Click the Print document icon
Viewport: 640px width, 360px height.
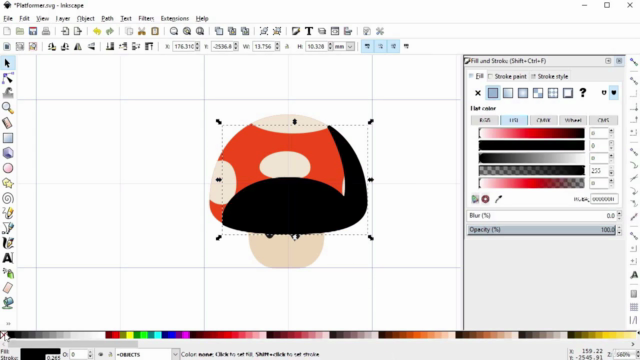[46, 31]
